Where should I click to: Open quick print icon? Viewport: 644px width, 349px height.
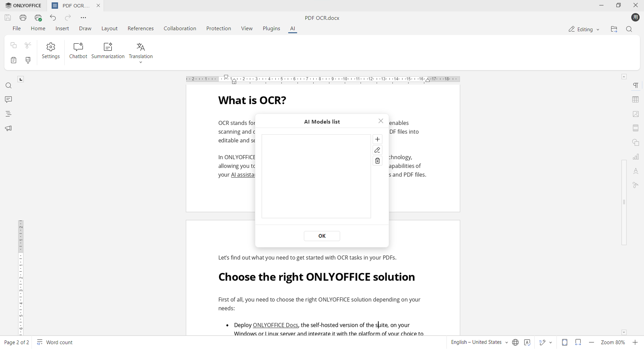coord(38,18)
